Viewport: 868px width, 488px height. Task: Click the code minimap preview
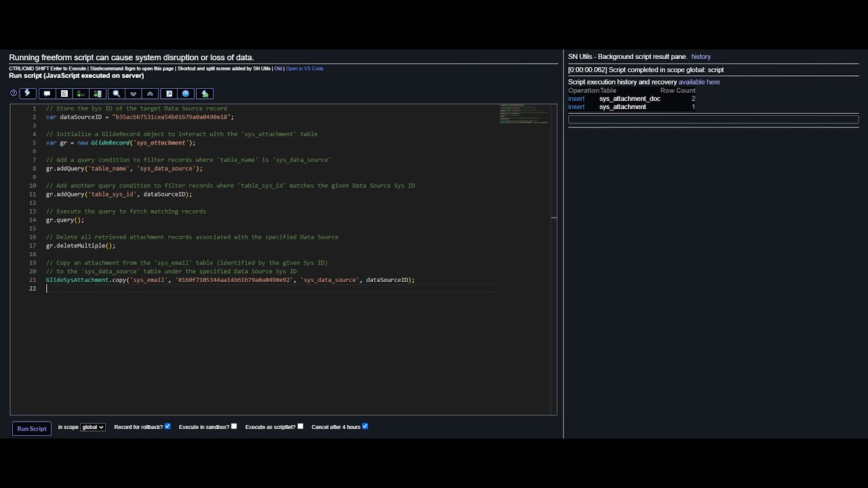click(525, 114)
